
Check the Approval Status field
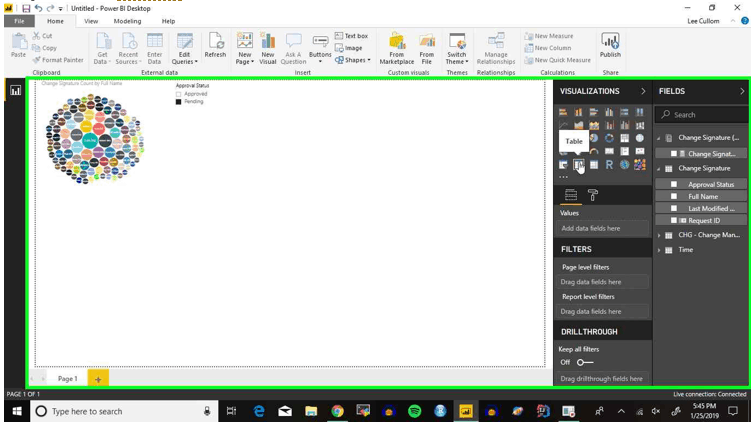[674, 184]
